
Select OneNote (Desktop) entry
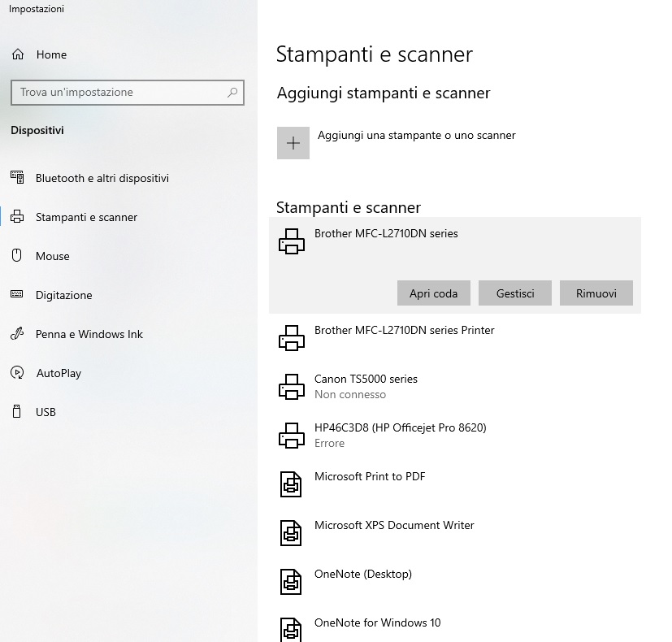point(455,583)
